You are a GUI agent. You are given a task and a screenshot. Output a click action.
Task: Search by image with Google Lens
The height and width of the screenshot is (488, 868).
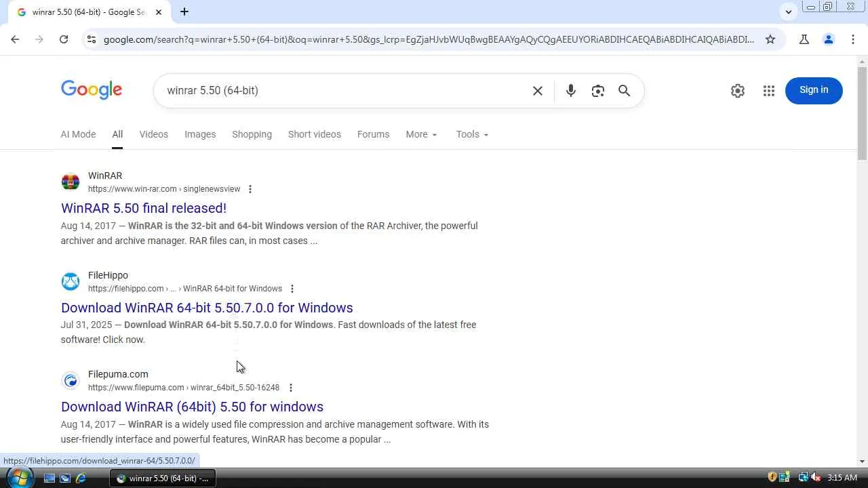click(597, 91)
